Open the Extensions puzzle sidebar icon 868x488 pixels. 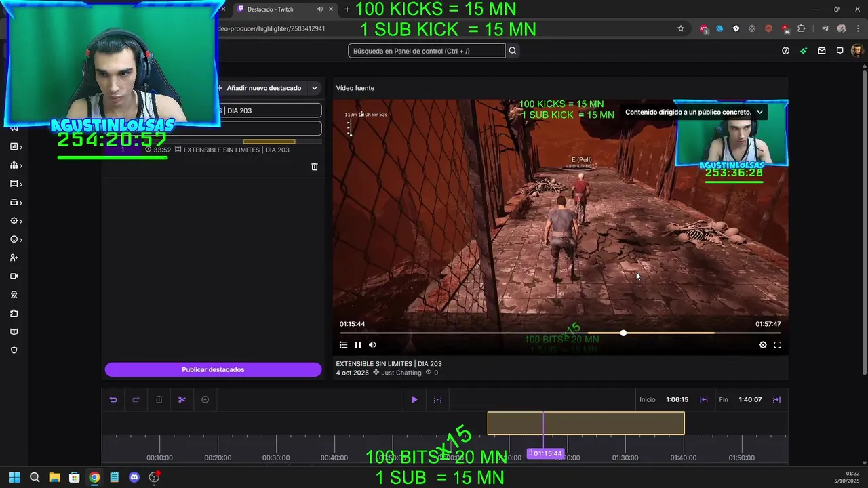point(14,313)
